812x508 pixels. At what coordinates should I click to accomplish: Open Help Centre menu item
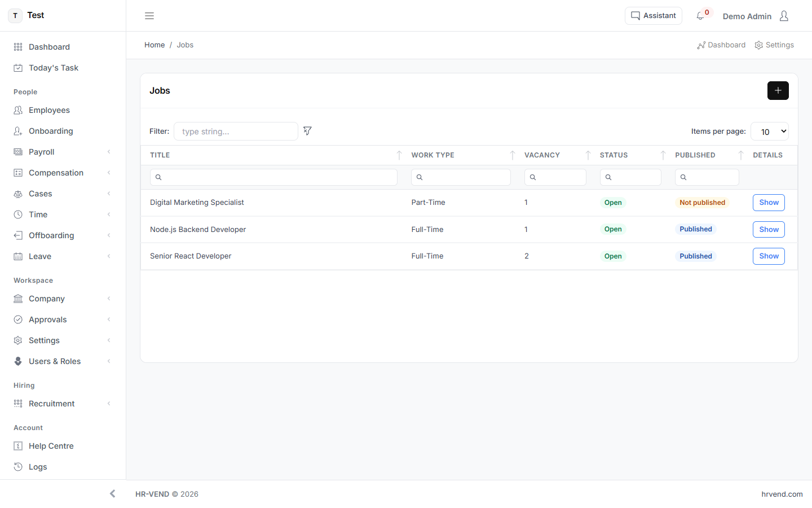click(x=63, y=446)
